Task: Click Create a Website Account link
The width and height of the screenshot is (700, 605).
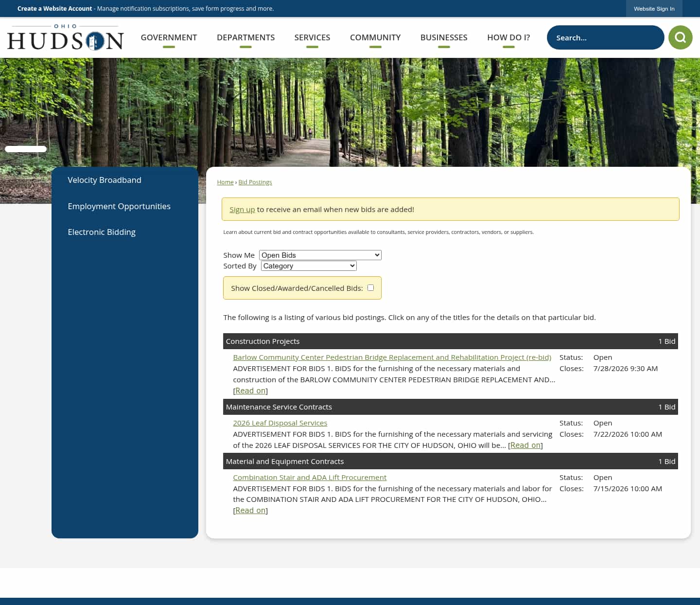Action: (54, 9)
